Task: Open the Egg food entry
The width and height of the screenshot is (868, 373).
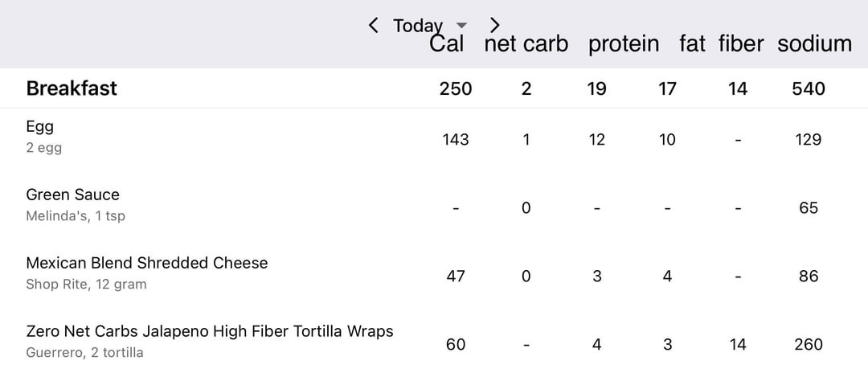Action: coord(39,127)
